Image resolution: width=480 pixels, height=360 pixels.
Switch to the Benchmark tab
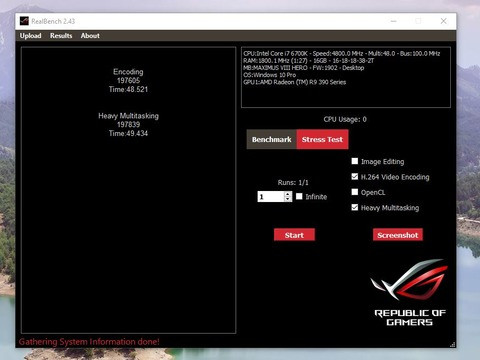point(272,139)
